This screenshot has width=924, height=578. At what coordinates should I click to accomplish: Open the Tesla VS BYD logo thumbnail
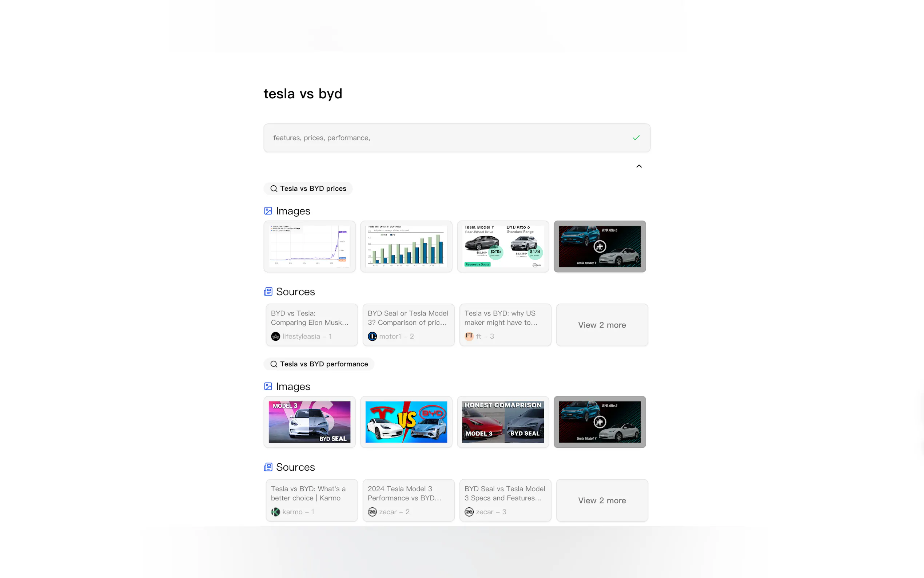pyautogui.click(x=406, y=421)
